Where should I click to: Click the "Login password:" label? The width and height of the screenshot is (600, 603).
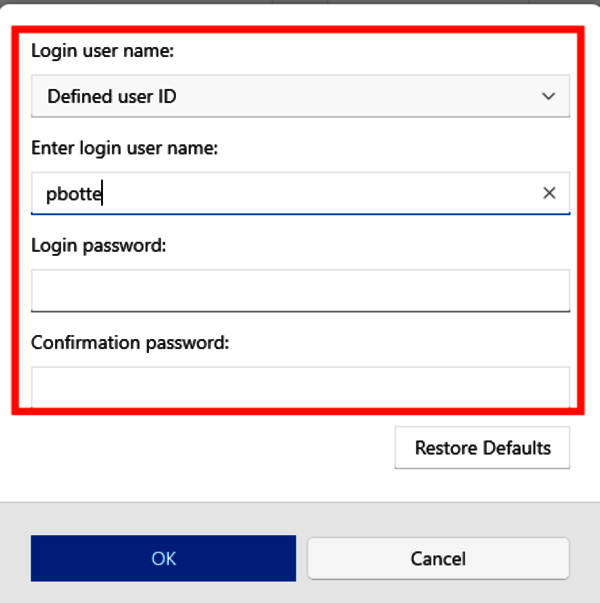coord(98,245)
